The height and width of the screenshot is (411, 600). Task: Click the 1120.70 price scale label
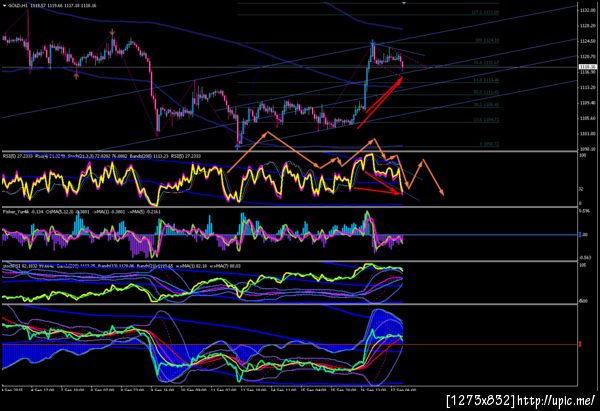(588, 56)
